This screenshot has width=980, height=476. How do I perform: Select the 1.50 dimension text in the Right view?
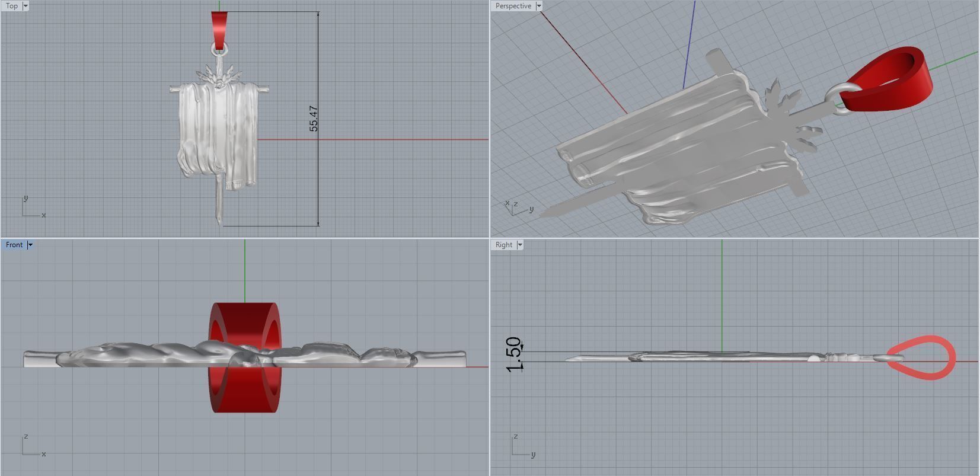(x=515, y=354)
